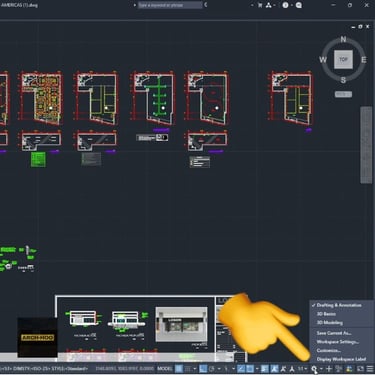This screenshot has height=375, width=375.
Task: Open the Workspace Switching gear dropdown arrow
Action: (x=321, y=369)
